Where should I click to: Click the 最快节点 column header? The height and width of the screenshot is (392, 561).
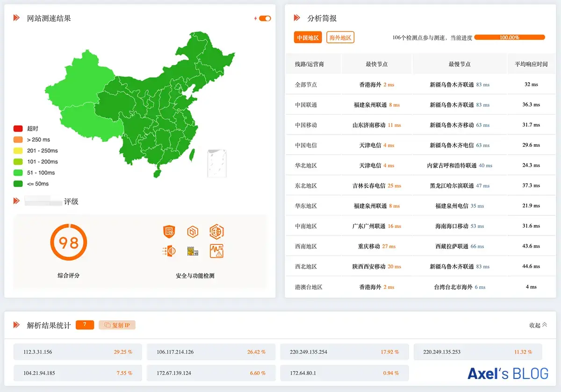point(376,64)
